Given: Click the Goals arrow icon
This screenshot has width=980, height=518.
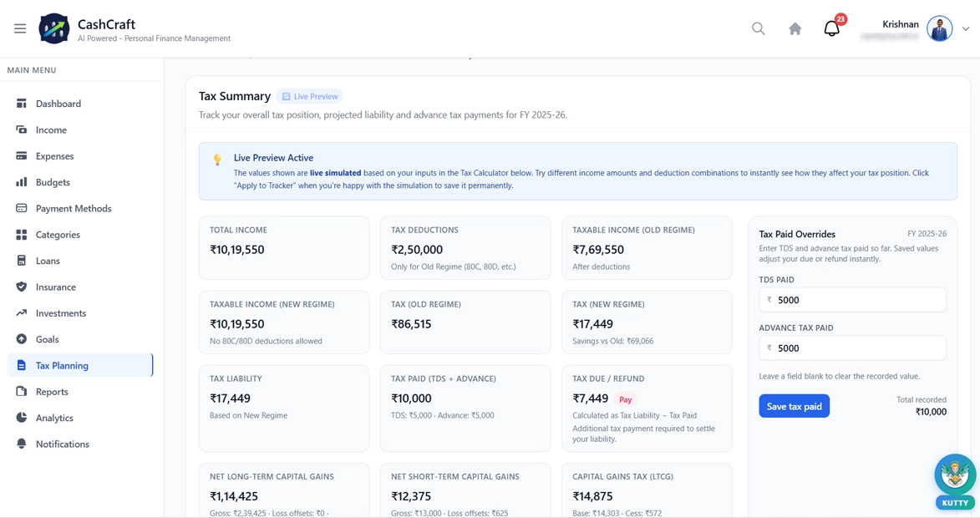Looking at the screenshot, I should tap(21, 339).
